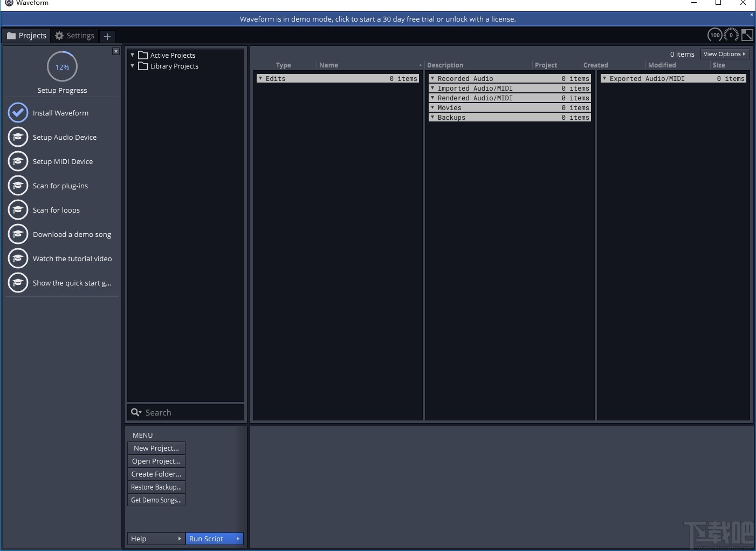Sort by the Type column header
Screen dimensions: 756x551
point(283,65)
